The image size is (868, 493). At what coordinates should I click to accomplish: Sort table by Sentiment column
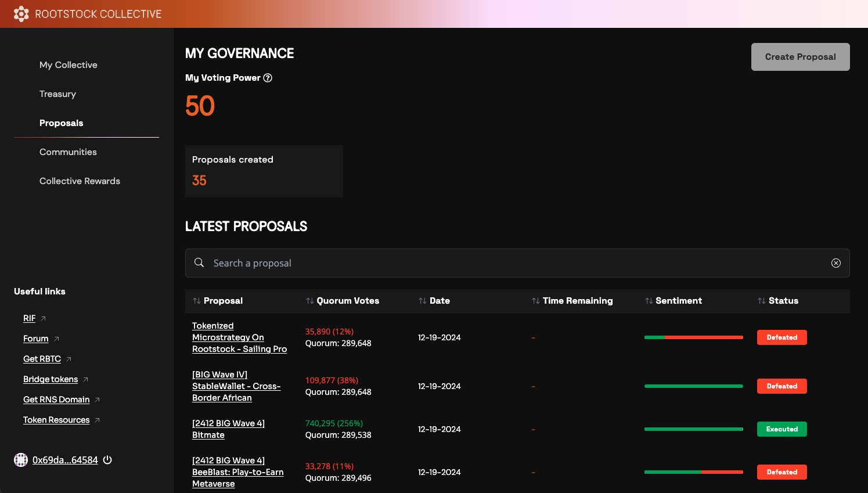click(x=673, y=301)
